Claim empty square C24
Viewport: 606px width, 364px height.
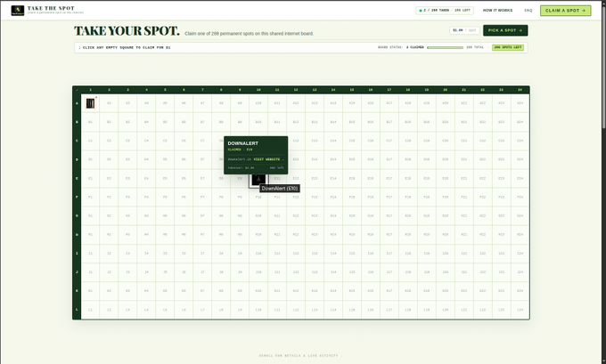tap(520, 141)
